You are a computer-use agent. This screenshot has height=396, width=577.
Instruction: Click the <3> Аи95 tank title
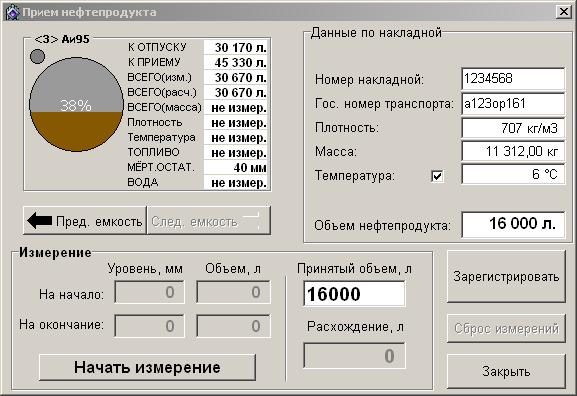tap(62, 39)
